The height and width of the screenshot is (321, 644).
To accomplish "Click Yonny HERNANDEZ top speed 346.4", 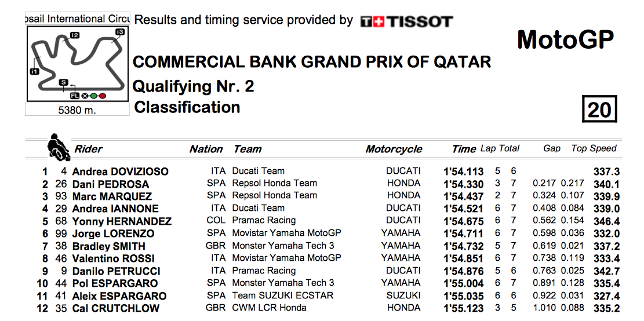I will [607, 222].
